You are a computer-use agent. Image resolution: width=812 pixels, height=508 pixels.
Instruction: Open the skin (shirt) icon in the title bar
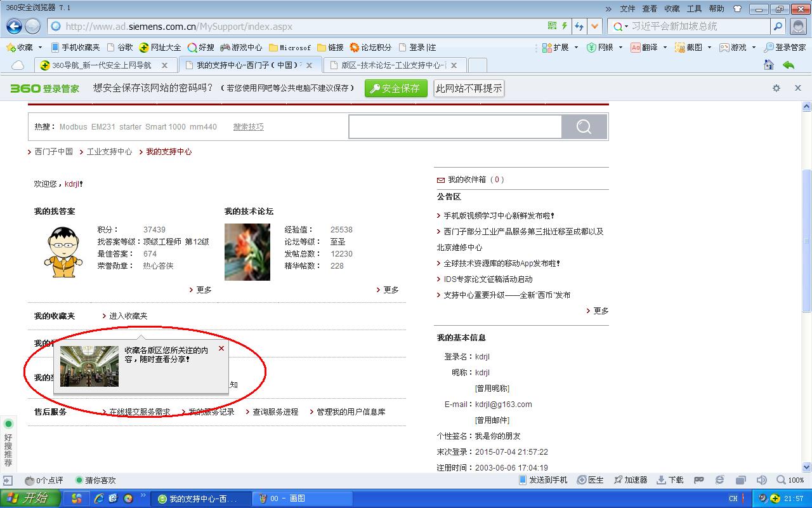[x=737, y=9]
